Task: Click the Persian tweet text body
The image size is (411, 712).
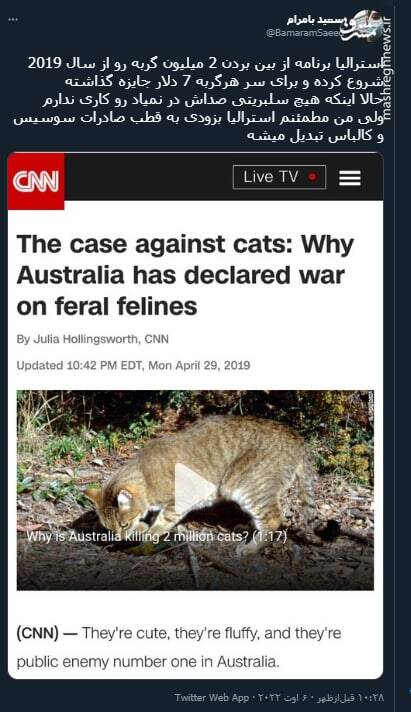Action: point(199,99)
